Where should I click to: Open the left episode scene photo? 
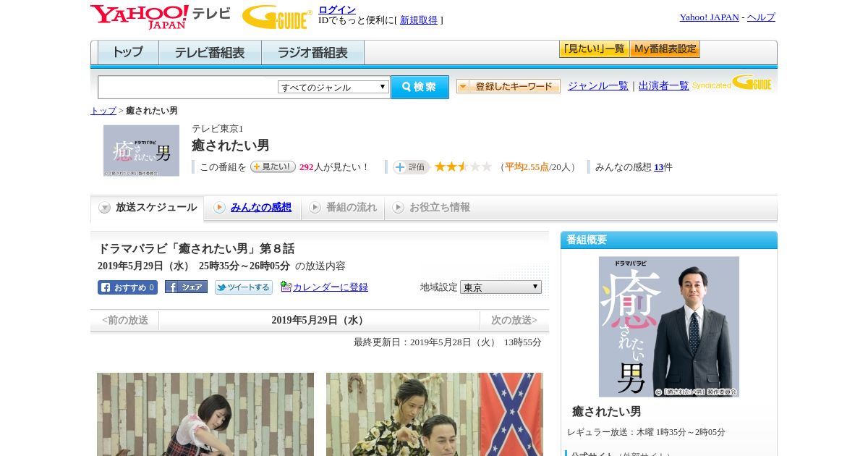(x=205, y=414)
